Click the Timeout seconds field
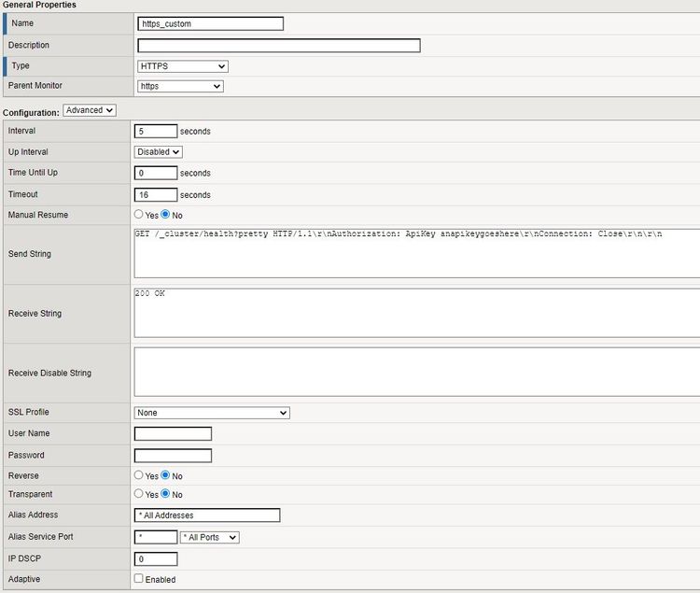Screen dimensions: 700x593 156,194
